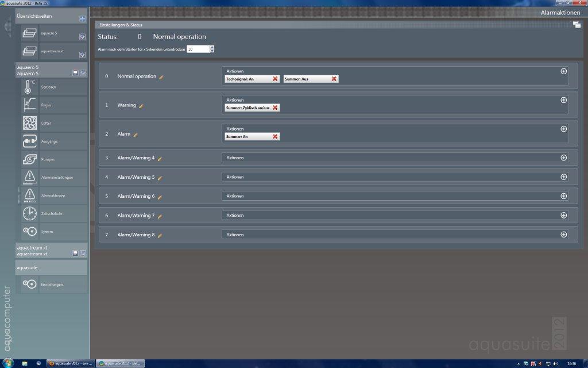The height and width of the screenshot is (368, 588).
Task: Open the aquaero 5 overview page
Action: pyautogui.click(x=54, y=33)
